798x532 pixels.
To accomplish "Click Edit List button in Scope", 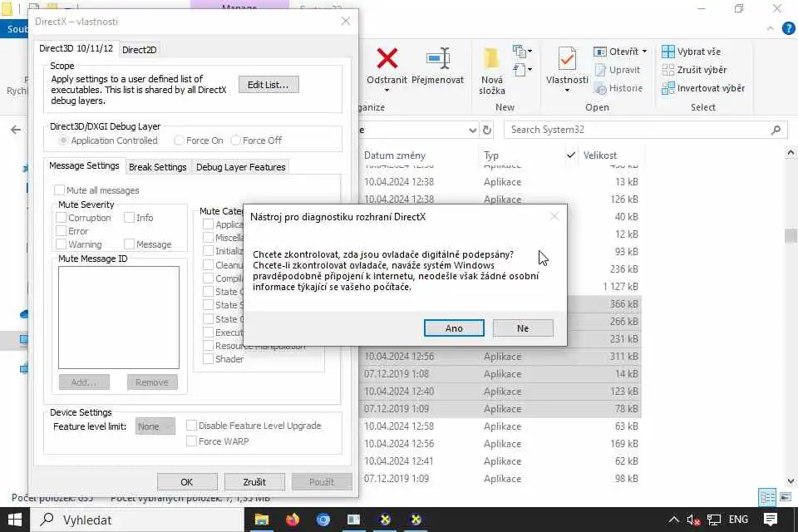I will coord(268,85).
